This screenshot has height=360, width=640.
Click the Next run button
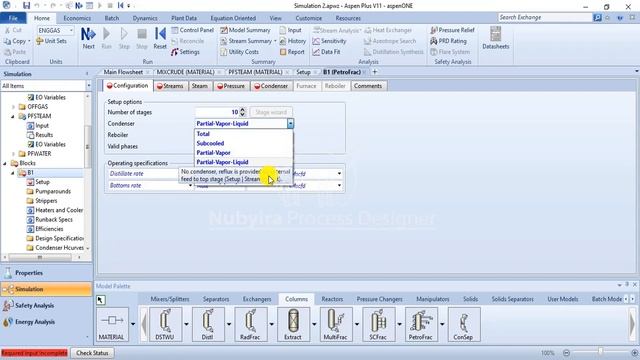coord(88,38)
